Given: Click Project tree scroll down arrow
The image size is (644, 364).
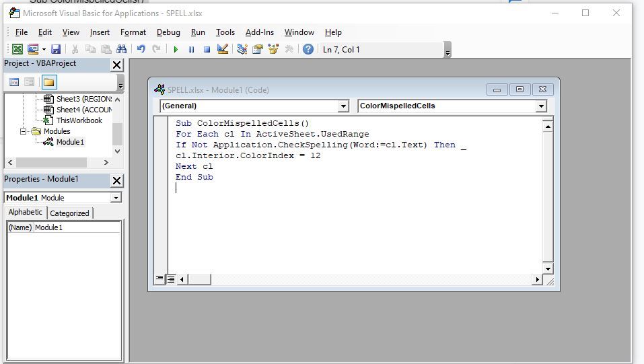Looking at the screenshot, I should tap(118, 151).
